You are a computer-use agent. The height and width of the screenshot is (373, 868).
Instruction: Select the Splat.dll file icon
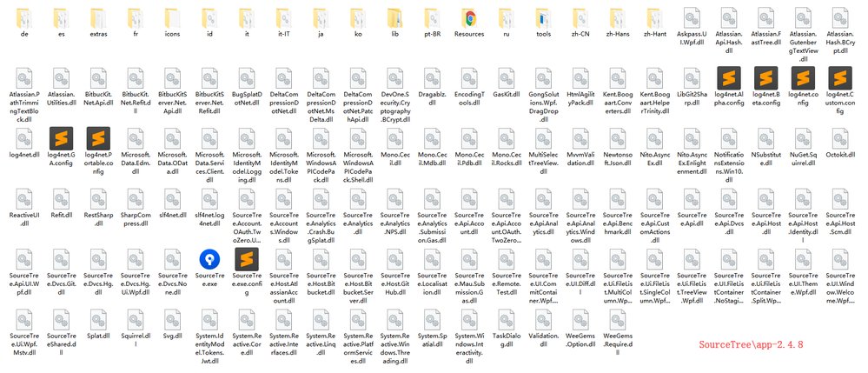click(98, 320)
